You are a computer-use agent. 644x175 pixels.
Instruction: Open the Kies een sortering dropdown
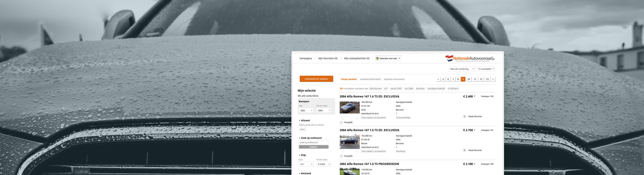pos(462,69)
